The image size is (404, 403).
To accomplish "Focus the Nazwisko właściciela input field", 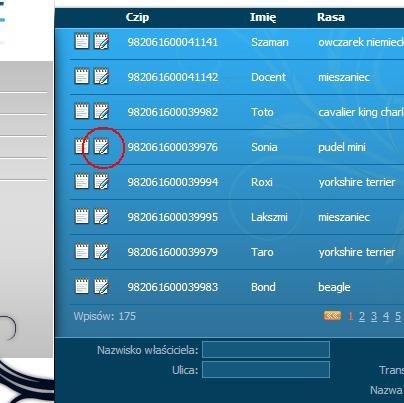I will (266, 349).
